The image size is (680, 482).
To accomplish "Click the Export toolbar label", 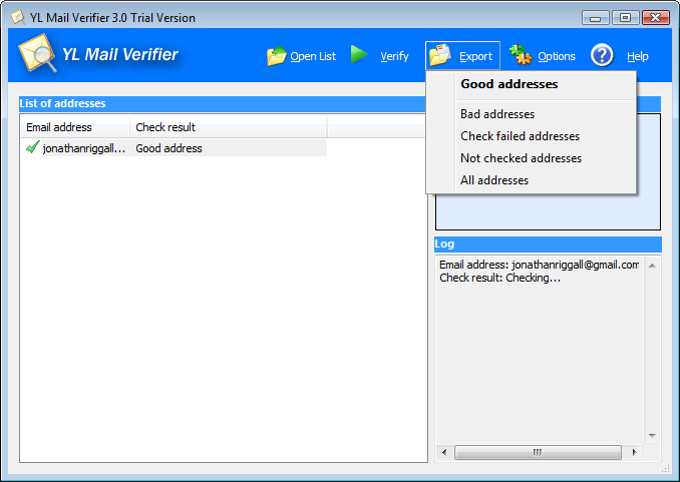I will [x=476, y=56].
